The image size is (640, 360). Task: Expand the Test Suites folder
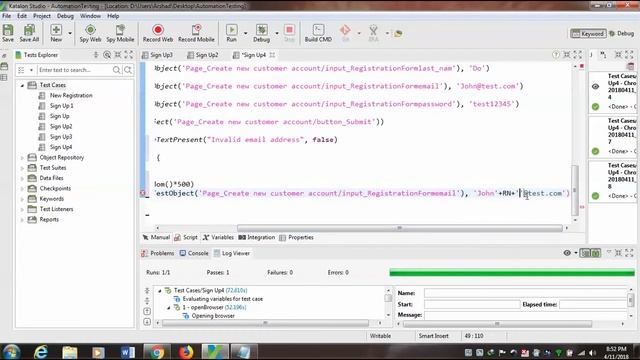(x=22, y=168)
